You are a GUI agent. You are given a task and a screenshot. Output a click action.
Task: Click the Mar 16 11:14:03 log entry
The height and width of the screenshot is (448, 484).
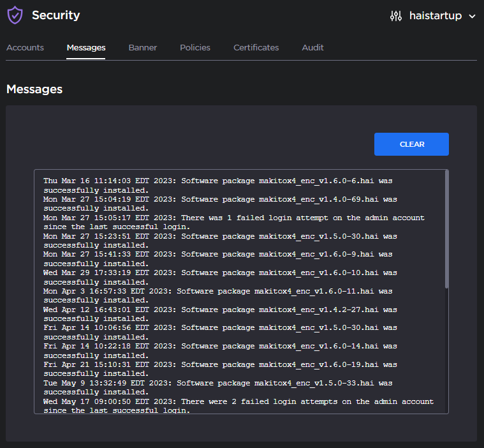tap(220, 185)
